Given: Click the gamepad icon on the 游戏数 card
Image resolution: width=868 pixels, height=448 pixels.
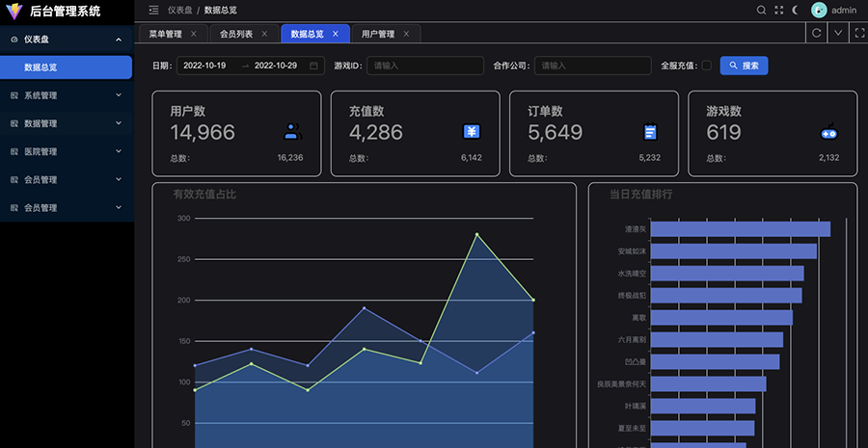Looking at the screenshot, I should 828,132.
